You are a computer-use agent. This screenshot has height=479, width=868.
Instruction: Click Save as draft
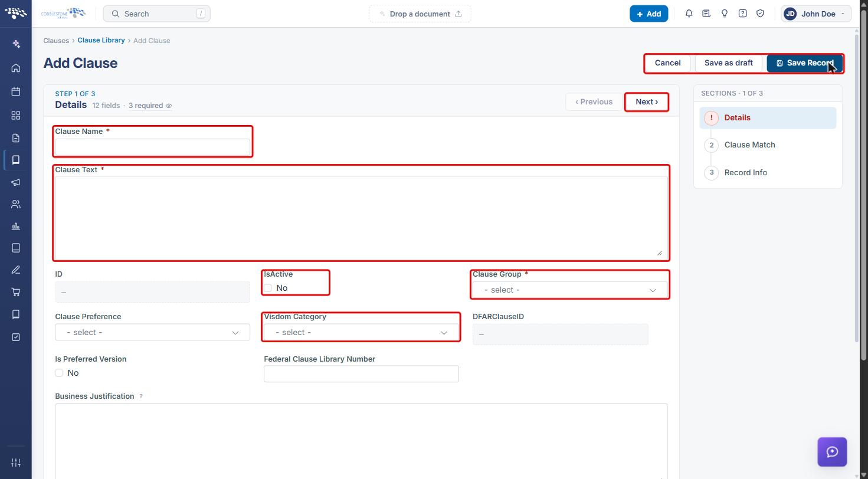pyautogui.click(x=728, y=63)
